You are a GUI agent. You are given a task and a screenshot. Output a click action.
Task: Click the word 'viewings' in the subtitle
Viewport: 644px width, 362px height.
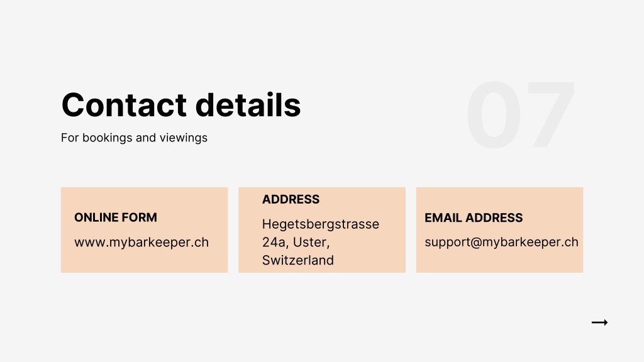[183, 138]
